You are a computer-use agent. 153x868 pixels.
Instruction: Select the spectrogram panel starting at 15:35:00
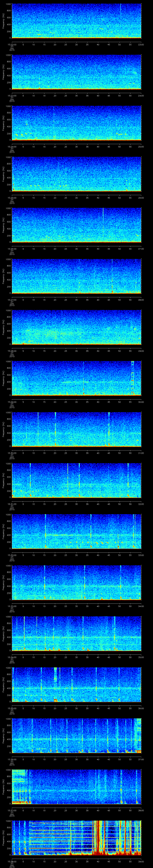[x=77, y=685]
